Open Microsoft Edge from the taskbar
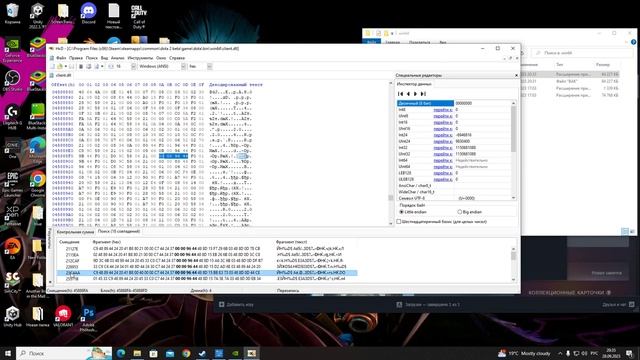640x360 pixels. tap(121, 353)
